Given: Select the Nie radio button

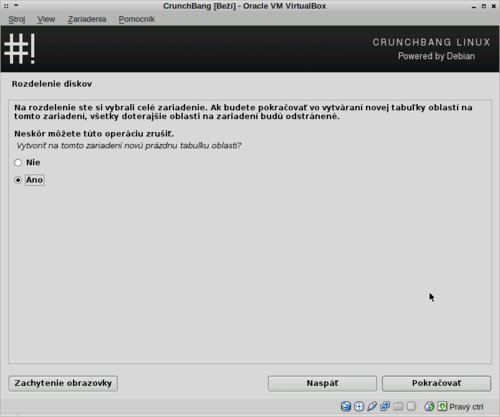Looking at the screenshot, I should 18,163.
